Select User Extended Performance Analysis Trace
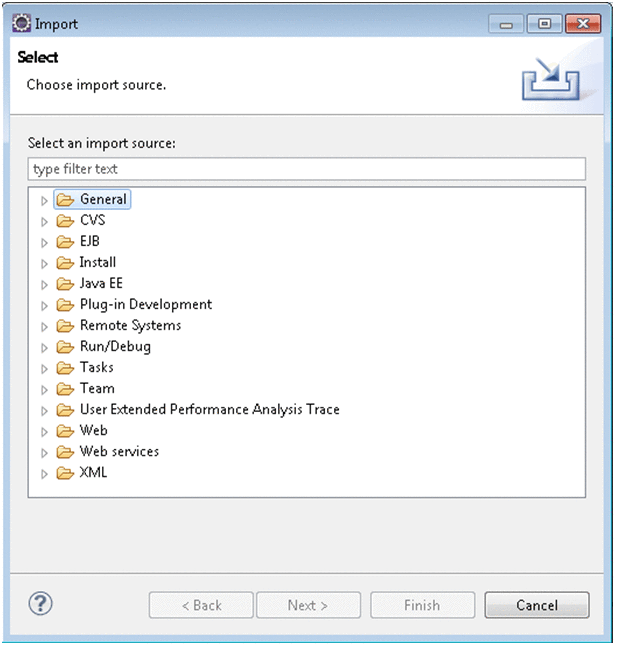617x647 pixels. pos(209,409)
